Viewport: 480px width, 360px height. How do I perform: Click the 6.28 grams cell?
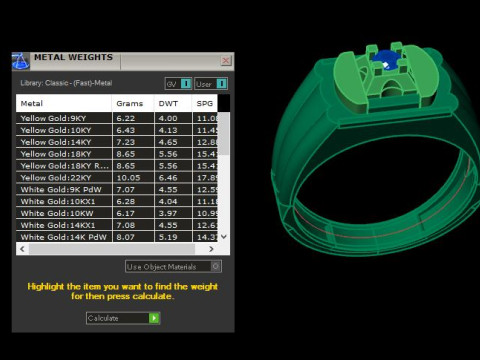tap(133, 201)
